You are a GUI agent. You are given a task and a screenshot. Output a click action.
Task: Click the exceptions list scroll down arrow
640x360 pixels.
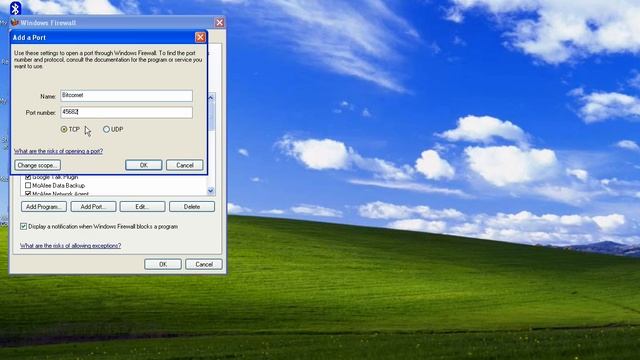pyautogui.click(x=211, y=191)
